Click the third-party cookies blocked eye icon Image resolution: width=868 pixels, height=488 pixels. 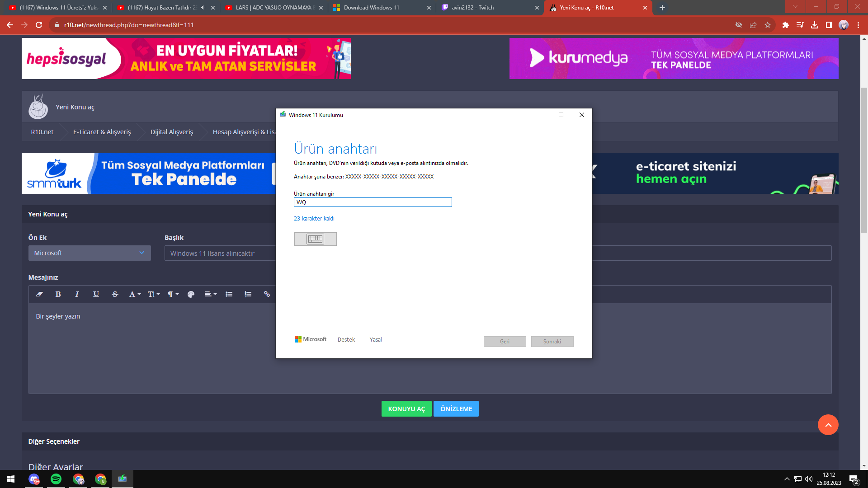(739, 25)
